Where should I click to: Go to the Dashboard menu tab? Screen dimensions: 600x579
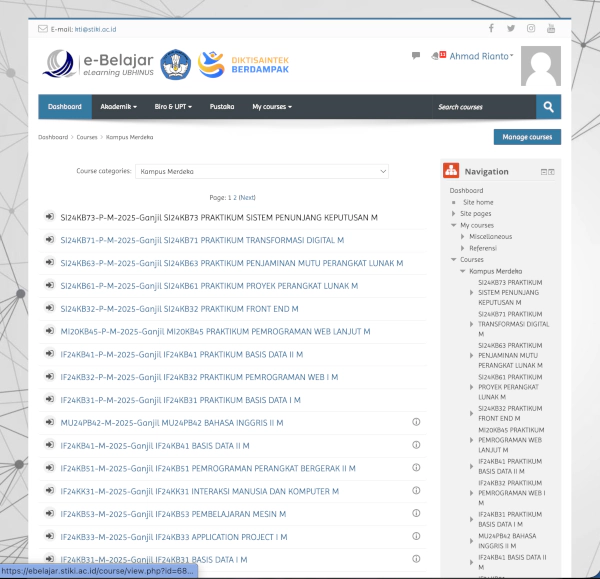(65, 107)
